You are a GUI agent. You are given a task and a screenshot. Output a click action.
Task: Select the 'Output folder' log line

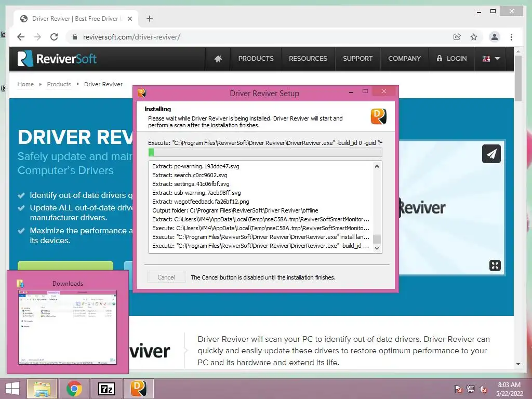(x=235, y=210)
